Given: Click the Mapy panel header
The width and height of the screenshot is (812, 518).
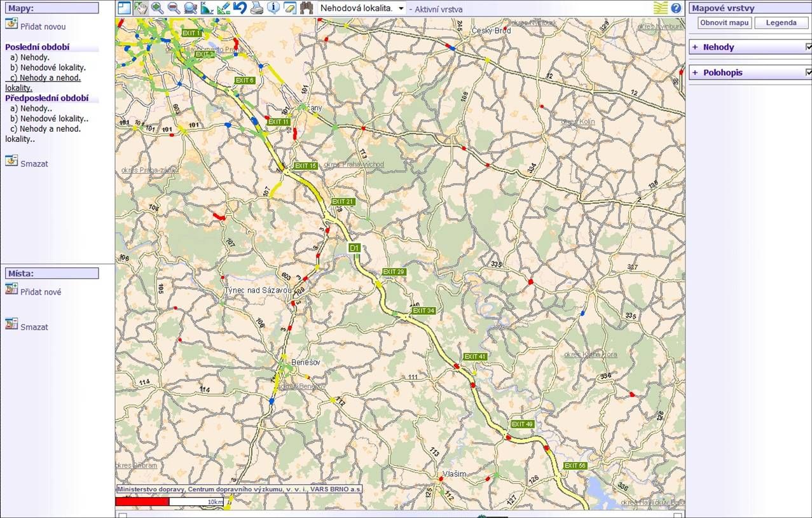Looking at the screenshot, I should pyautogui.click(x=52, y=8).
